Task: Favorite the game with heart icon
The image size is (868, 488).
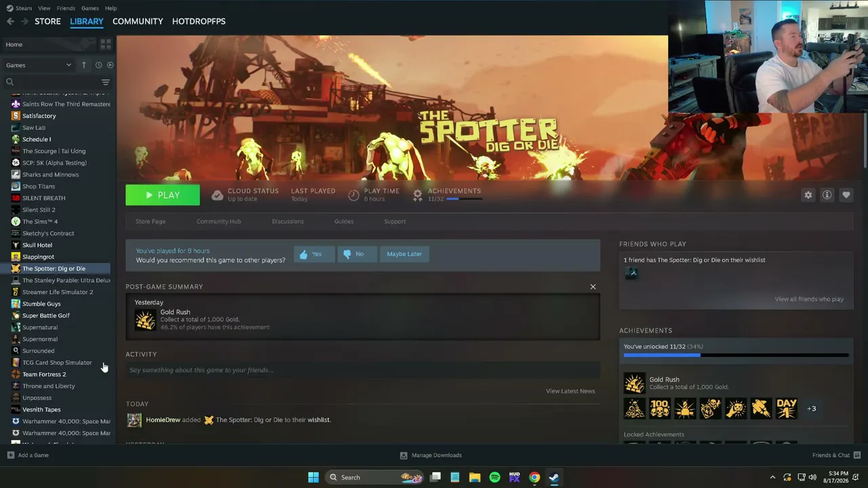Action: click(x=846, y=195)
